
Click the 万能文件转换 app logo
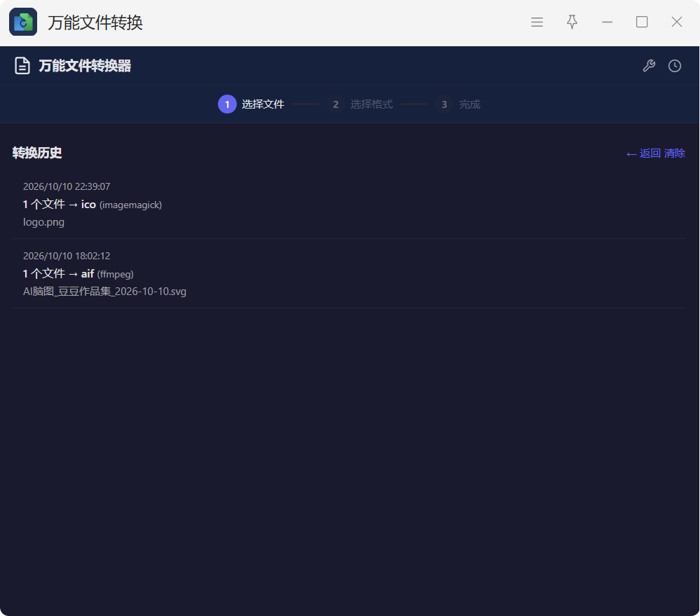point(23,22)
